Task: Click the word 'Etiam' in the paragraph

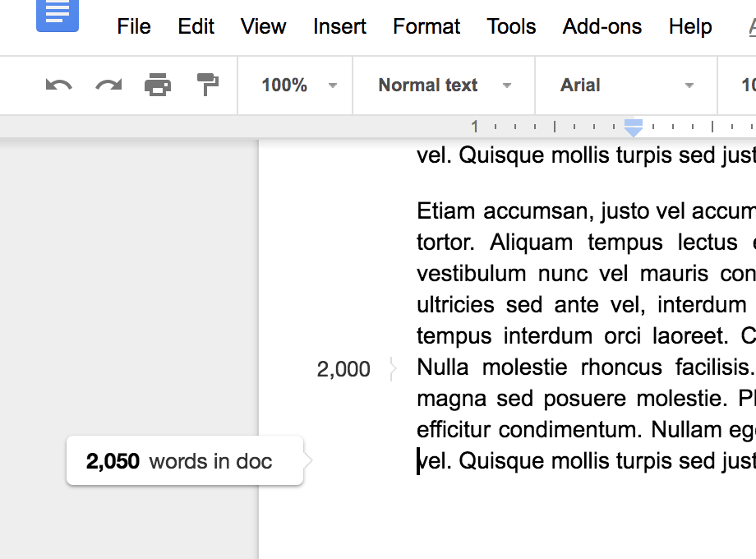Action: 445,211
